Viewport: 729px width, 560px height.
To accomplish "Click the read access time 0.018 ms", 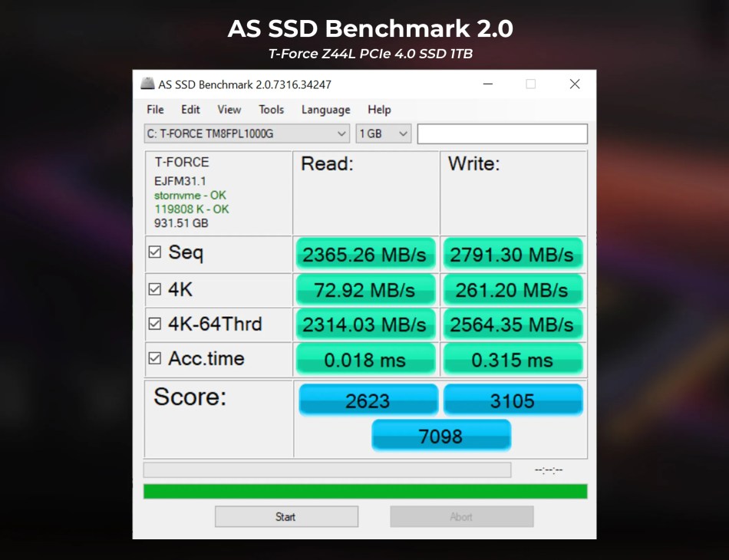I will [x=365, y=360].
